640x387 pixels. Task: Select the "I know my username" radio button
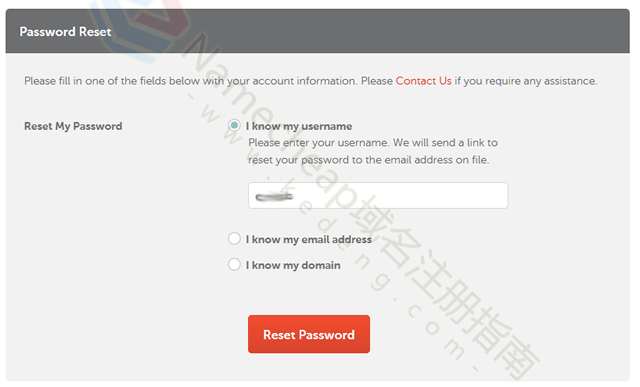tap(234, 125)
